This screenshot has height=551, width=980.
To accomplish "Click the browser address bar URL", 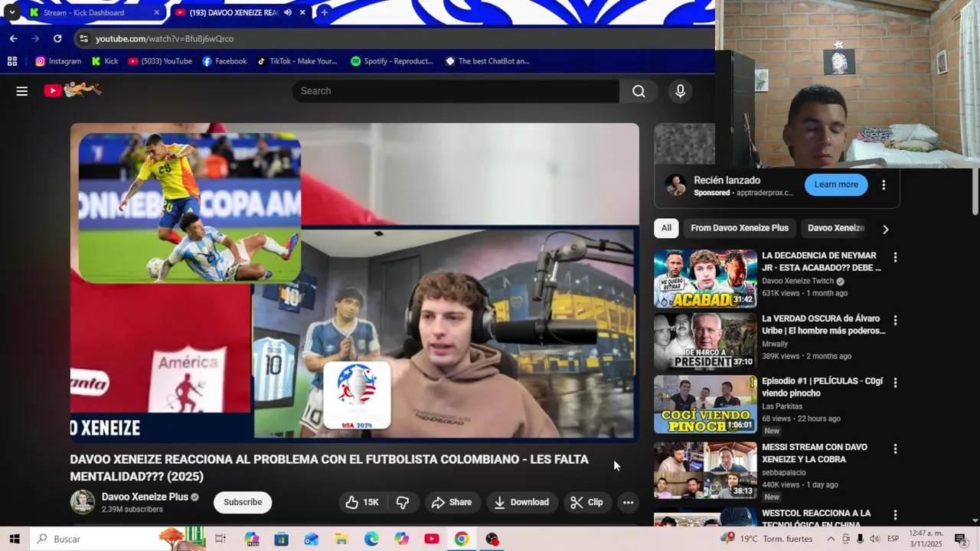I will click(165, 38).
